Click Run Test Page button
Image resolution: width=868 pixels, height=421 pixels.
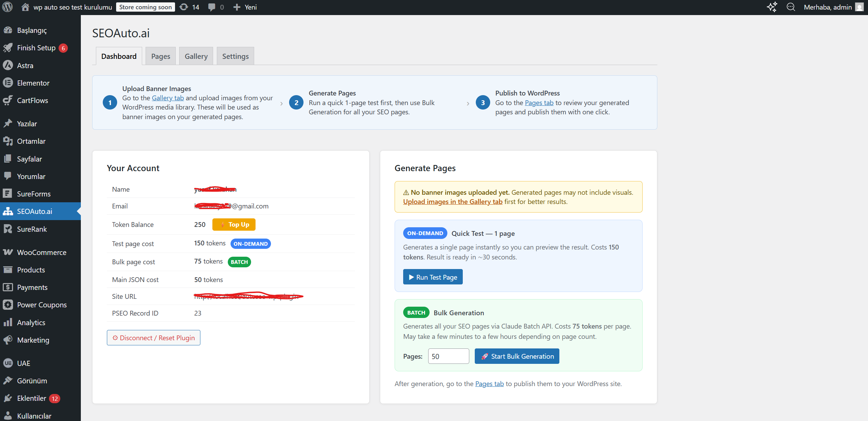(x=433, y=277)
